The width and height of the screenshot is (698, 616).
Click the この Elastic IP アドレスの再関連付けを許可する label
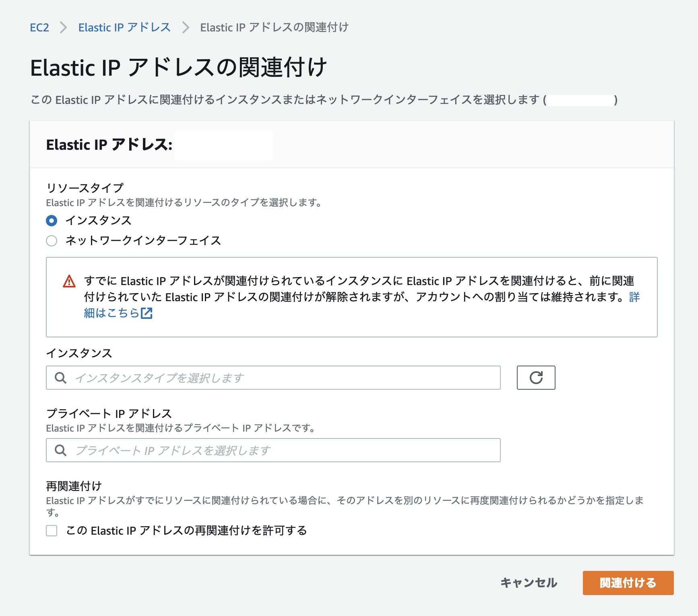point(186,531)
